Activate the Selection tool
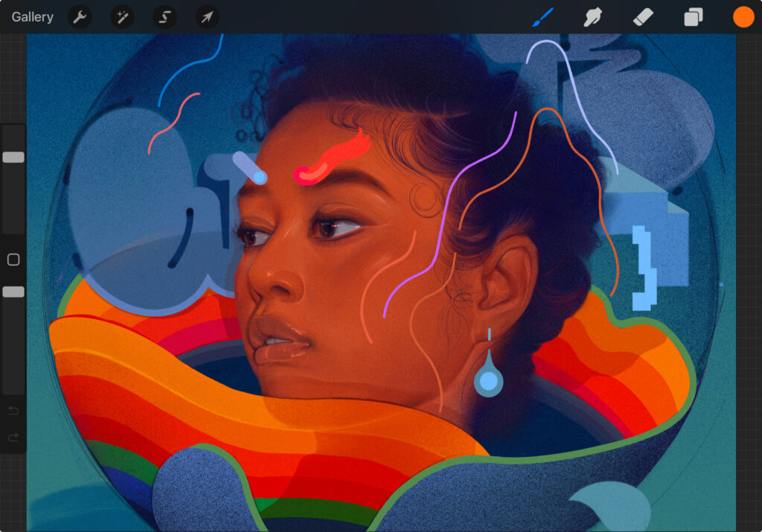This screenshot has height=532, width=762. coord(164,17)
